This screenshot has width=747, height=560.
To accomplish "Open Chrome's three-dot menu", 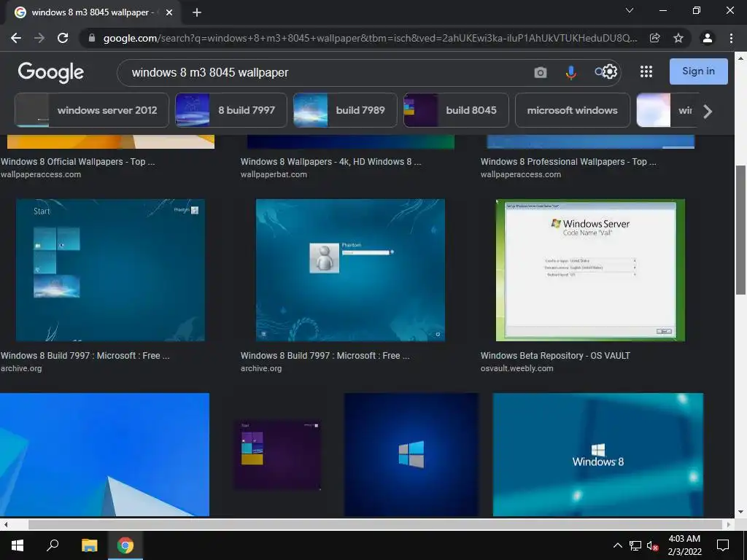I will (731, 38).
